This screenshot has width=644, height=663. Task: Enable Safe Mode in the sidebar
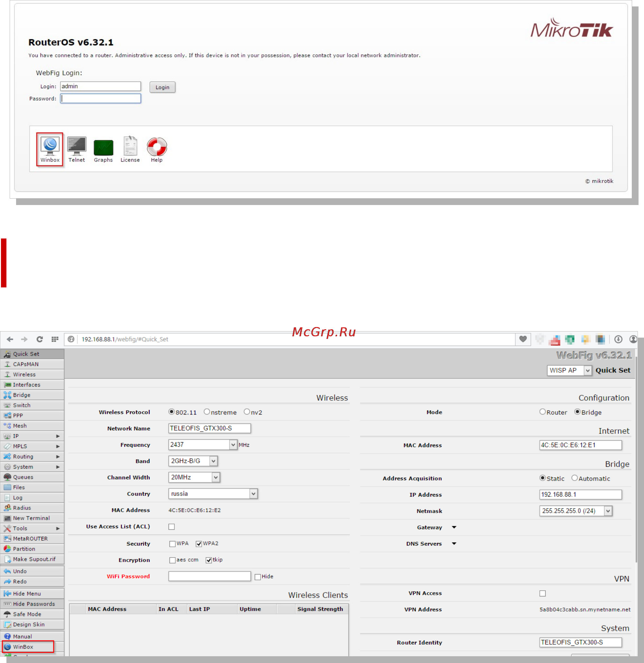click(32, 614)
